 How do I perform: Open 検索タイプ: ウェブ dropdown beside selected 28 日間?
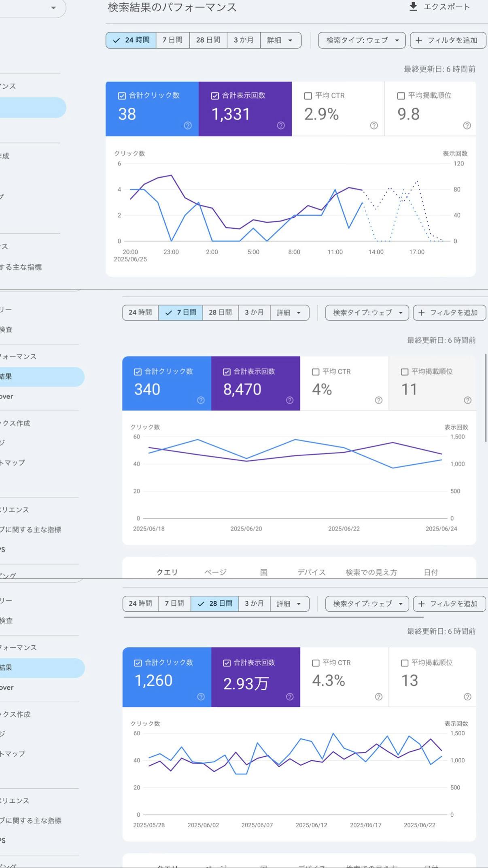coord(367,604)
